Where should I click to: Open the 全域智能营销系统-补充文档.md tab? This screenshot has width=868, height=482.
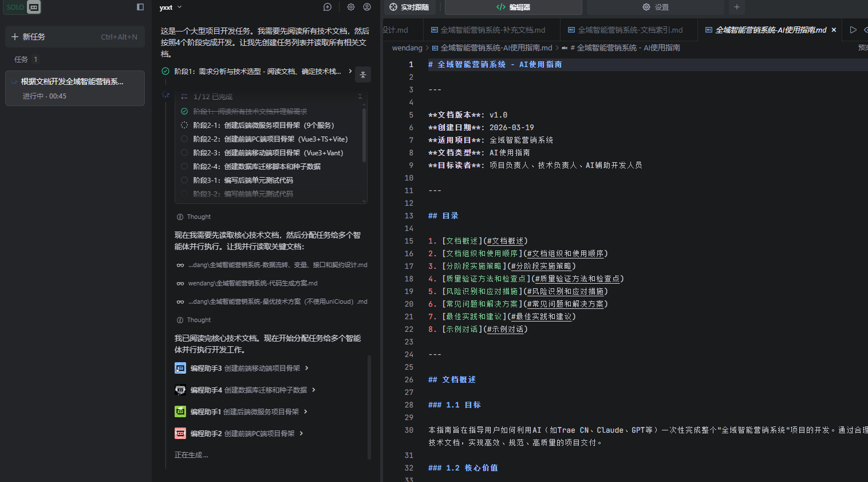click(488, 30)
